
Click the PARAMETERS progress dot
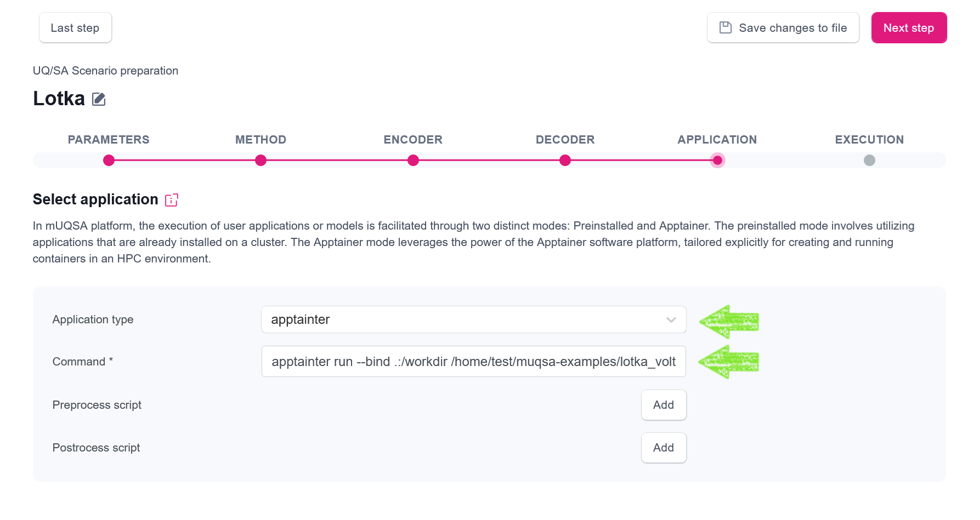109,161
